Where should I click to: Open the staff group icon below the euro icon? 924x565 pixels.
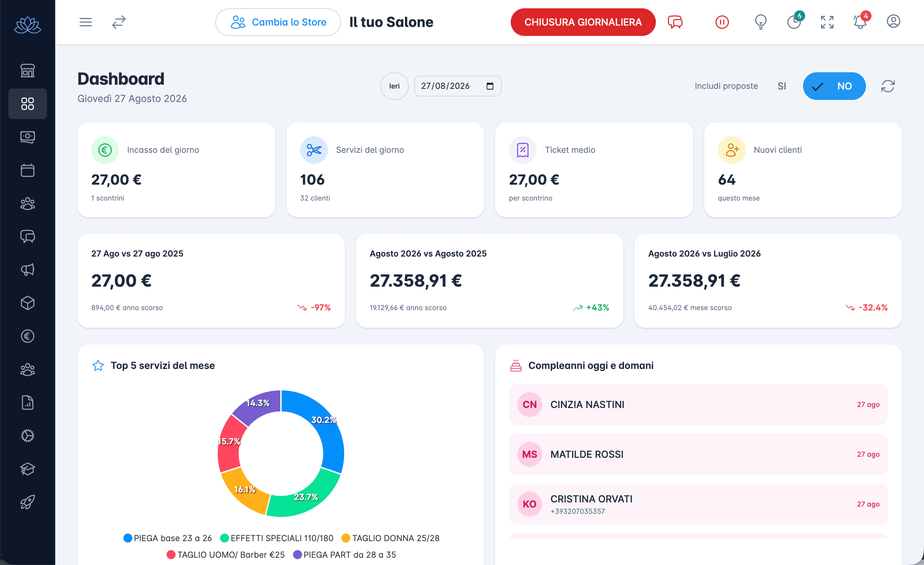(x=27, y=370)
